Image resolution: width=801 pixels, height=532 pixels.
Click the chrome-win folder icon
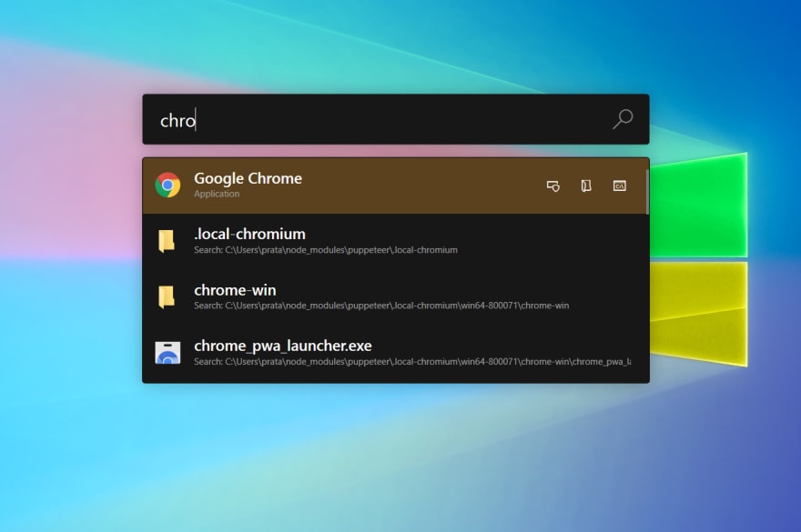pyautogui.click(x=166, y=296)
